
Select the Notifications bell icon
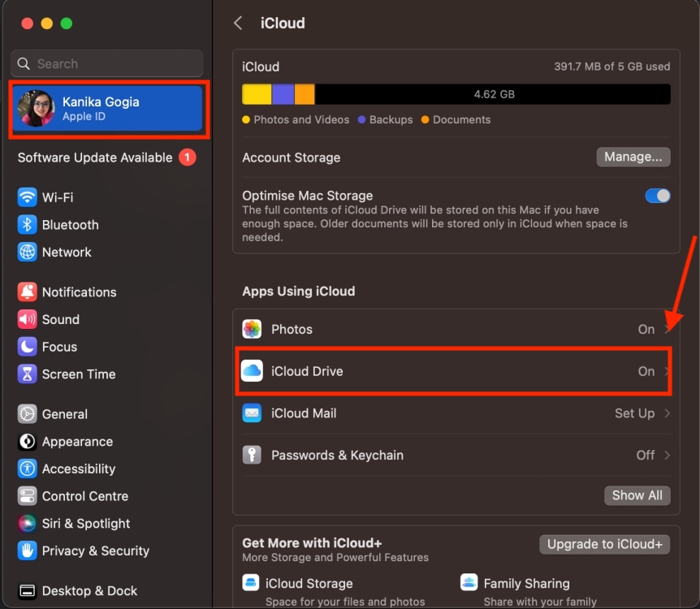(x=24, y=292)
